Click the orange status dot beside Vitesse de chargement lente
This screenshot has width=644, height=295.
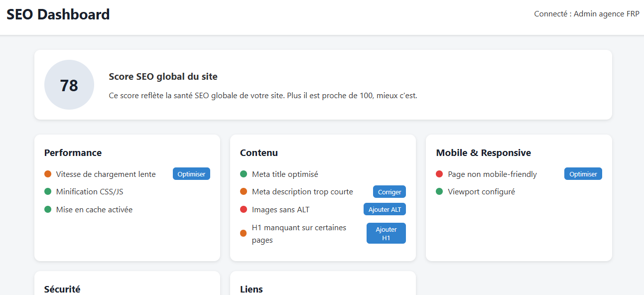pyautogui.click(x=47, y=174)
